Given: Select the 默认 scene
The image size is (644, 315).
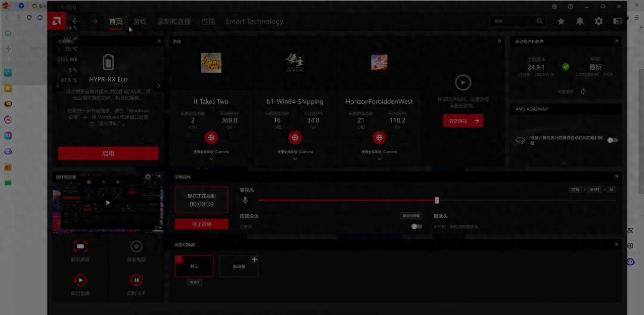Looking at the screenshot, I should 194,266.
